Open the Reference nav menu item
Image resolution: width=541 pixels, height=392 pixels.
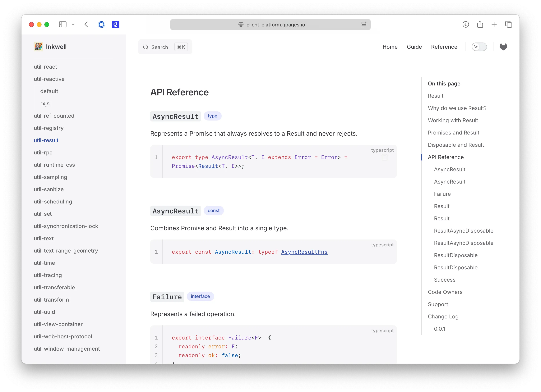[444, 47]
